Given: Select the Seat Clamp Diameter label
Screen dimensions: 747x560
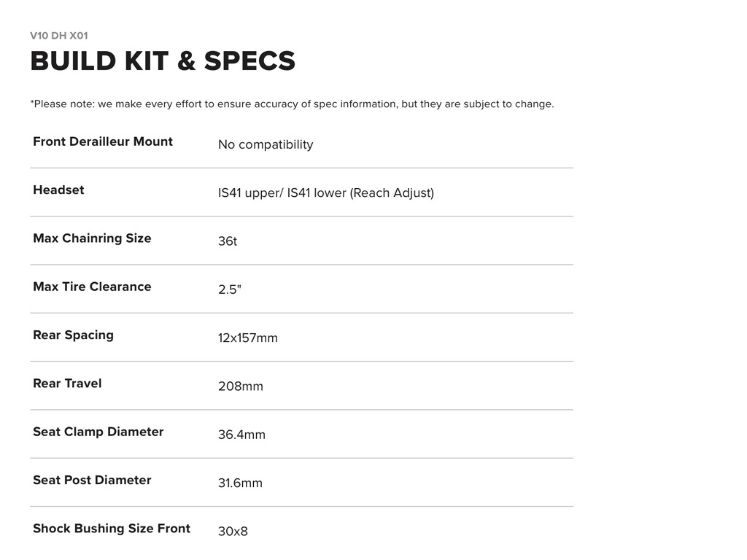Looking at the screenshot, I should (x=98, y=432).
